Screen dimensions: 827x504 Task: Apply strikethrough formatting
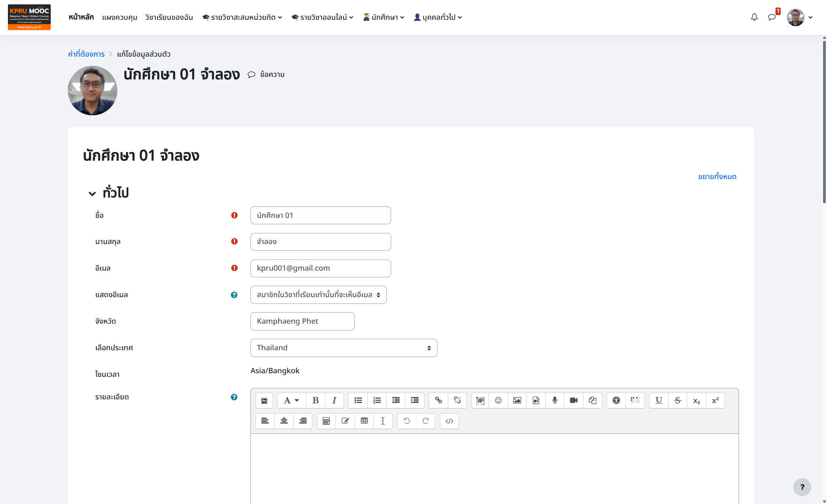678,401
